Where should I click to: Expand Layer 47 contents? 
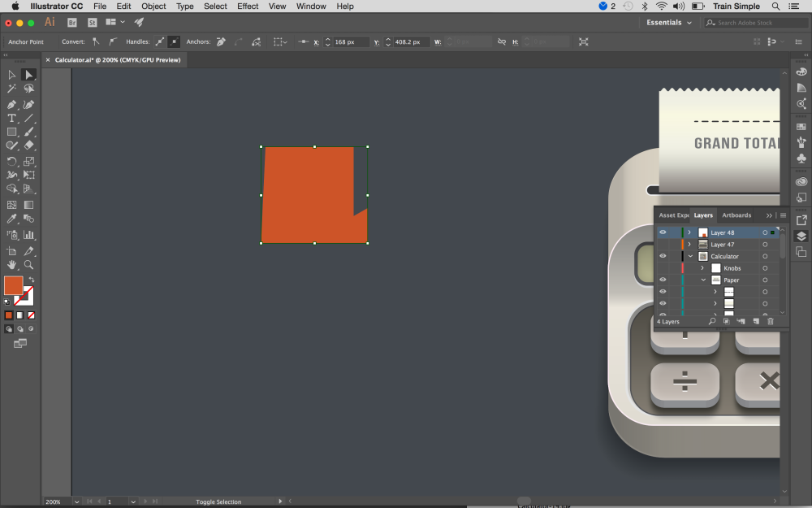click(689, 244)
